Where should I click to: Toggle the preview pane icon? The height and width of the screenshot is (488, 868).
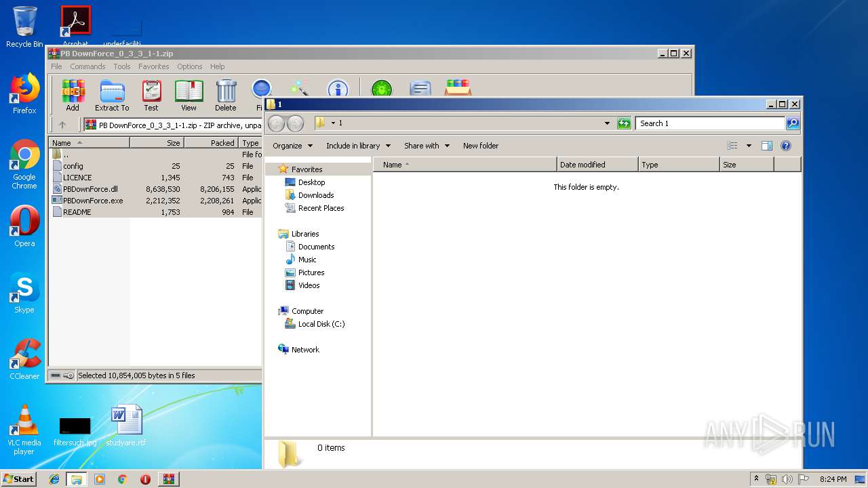767,146
